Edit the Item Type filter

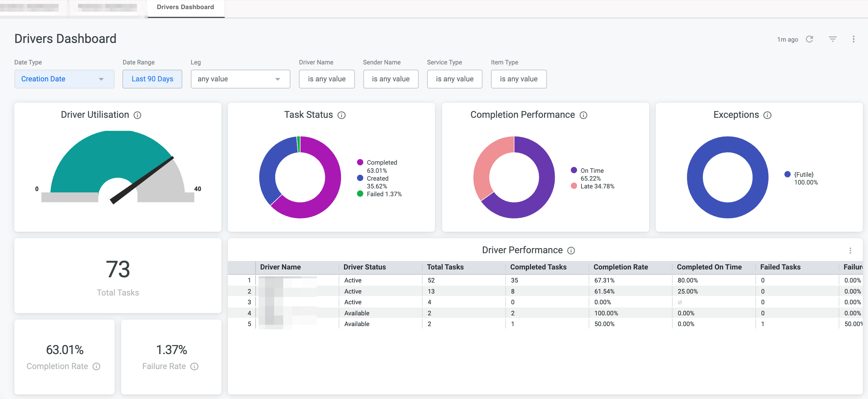click(x=519, y=79)
